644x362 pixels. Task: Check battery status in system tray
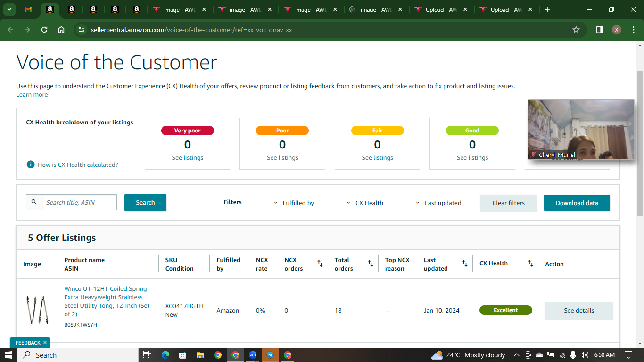coord(551,355)
